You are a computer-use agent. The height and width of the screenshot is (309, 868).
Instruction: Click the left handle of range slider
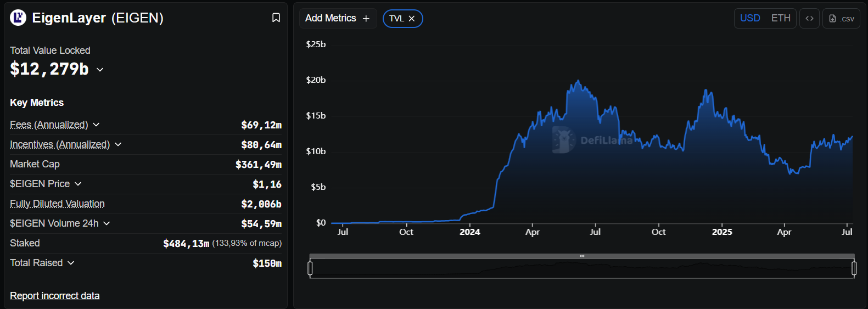click(310, 268)
